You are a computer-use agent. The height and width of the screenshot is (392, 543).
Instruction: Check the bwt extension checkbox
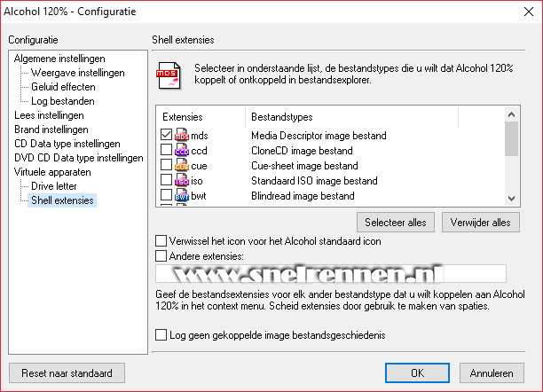pyautogui.click(x=166, y=195)
